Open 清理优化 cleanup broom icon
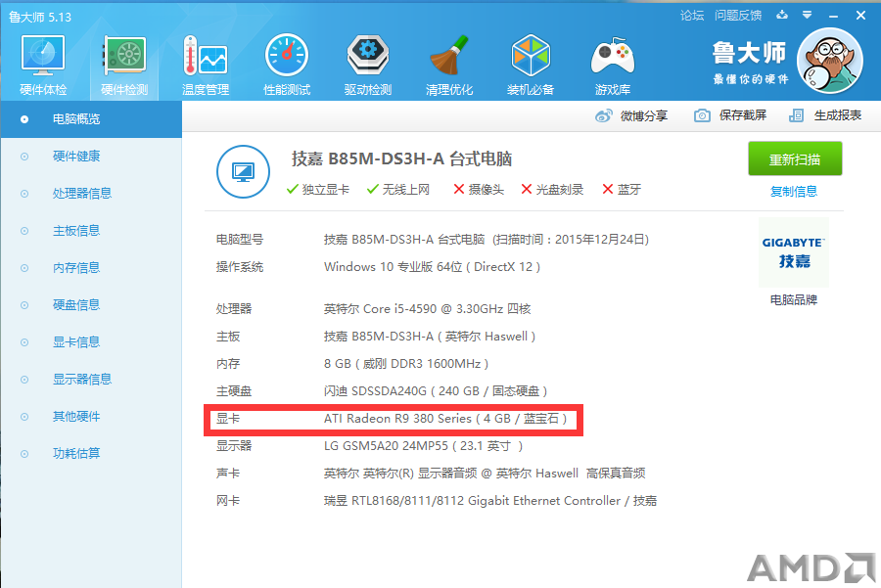 pyautogui.click(x=449, y=65)
